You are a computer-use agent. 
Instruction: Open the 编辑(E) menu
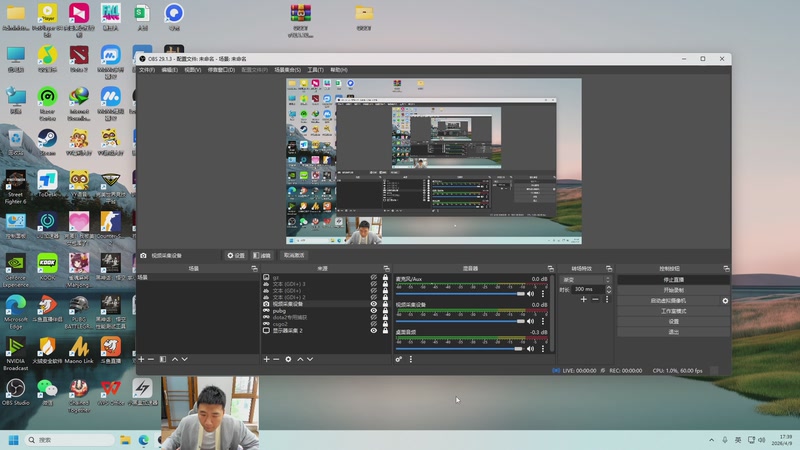(169, 70)
